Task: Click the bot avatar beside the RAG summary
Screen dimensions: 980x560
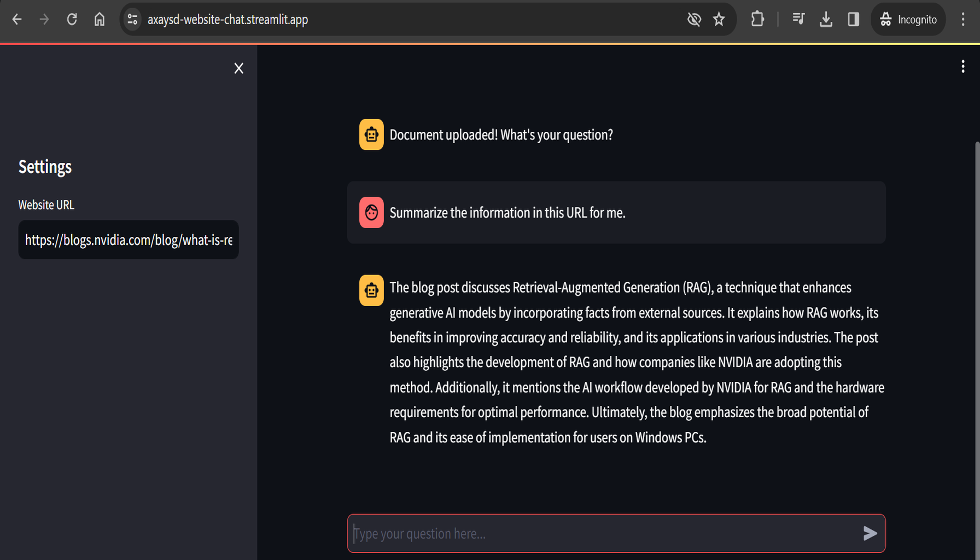Action: pyautogui.click(x=371, y=290)
